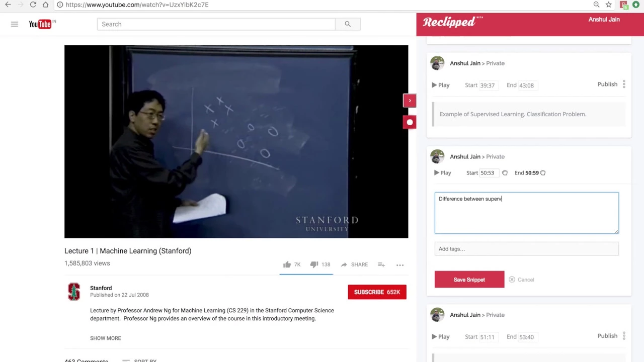This screenshot has height=362, width=644.
Task: Click the search magnifier button
Action: coord(348,24)
